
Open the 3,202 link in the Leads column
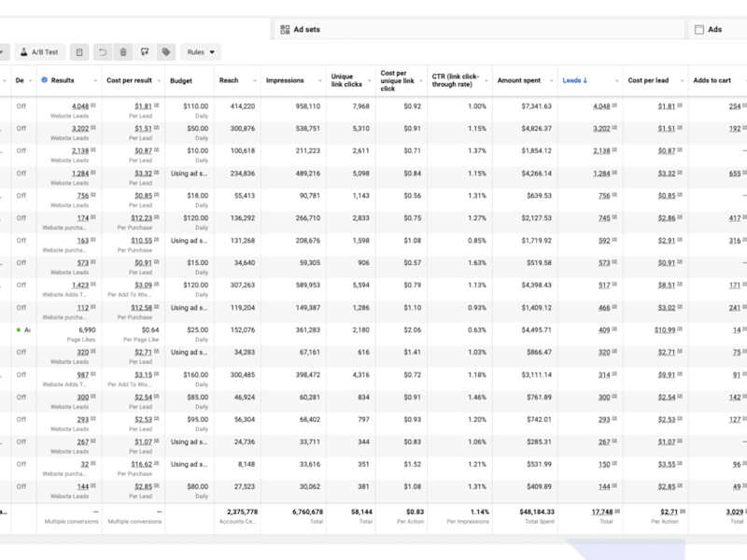(601, 129)
